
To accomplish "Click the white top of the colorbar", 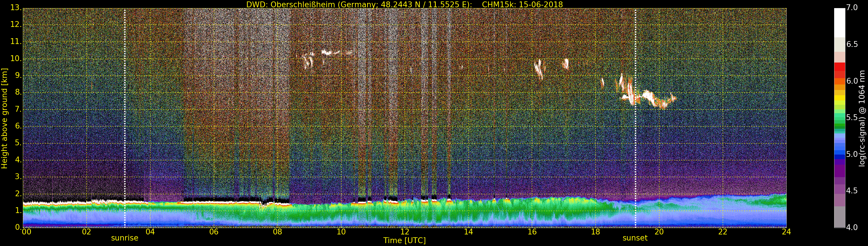I will point(839,23).
